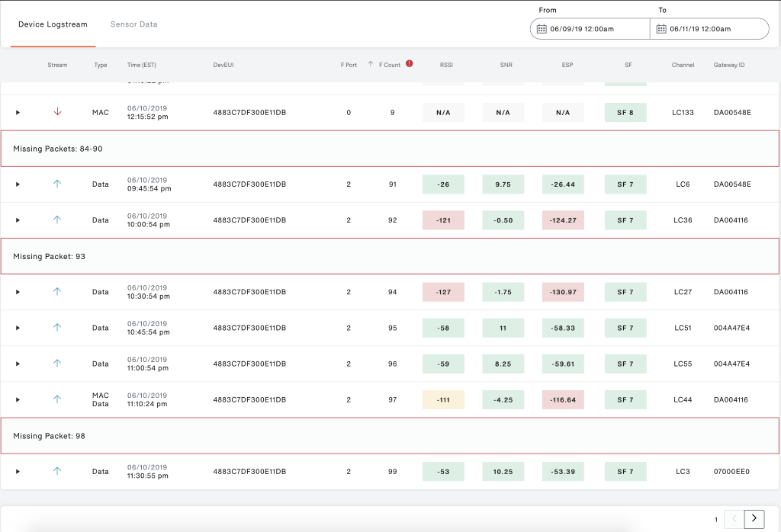Click the previous page button
Viewport: 781px width, 532px height.
[733, 518]
